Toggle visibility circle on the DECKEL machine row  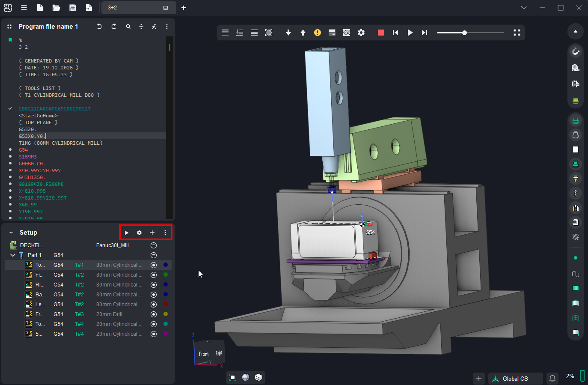point(154,245)
